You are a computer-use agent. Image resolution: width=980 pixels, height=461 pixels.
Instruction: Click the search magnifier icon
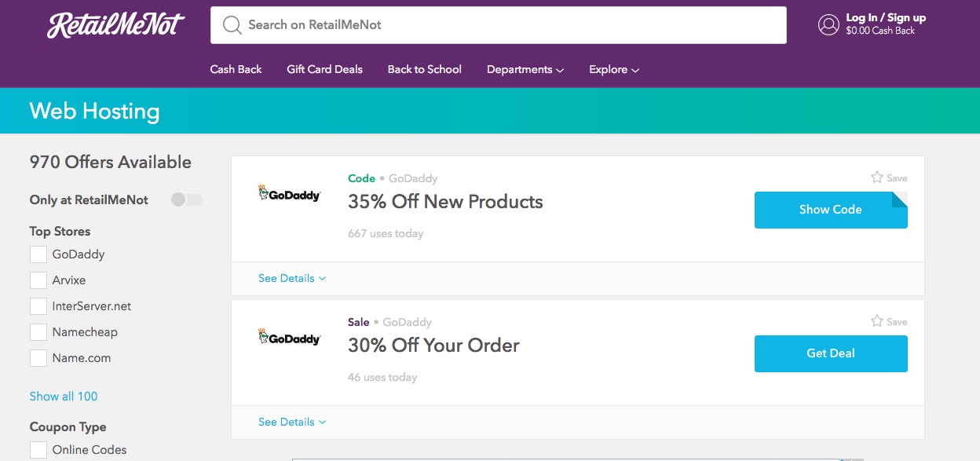232,25
